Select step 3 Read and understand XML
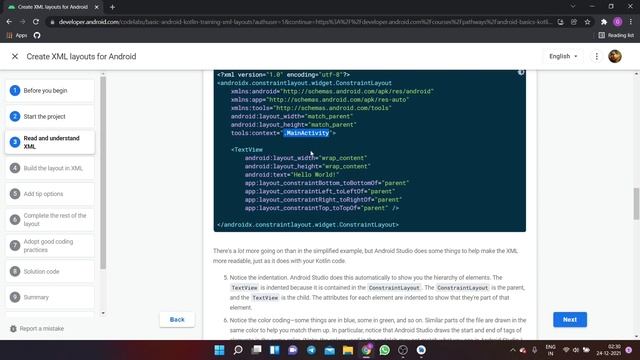640x360 pixels. [x=50, y=142]
